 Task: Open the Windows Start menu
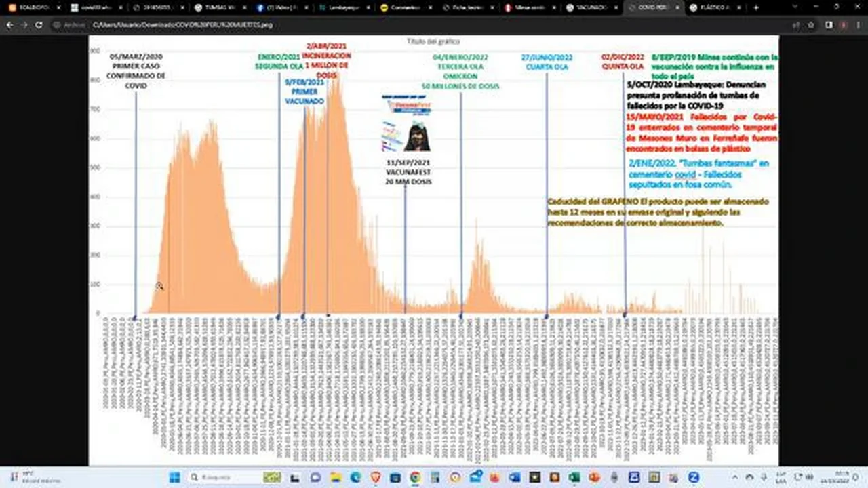(x=174, y=477)
